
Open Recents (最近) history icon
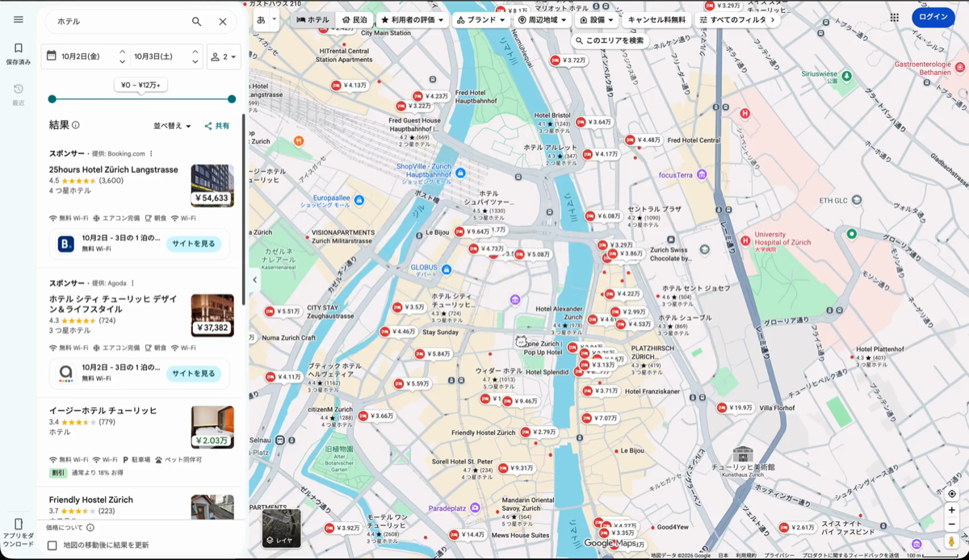coord(18,94)
